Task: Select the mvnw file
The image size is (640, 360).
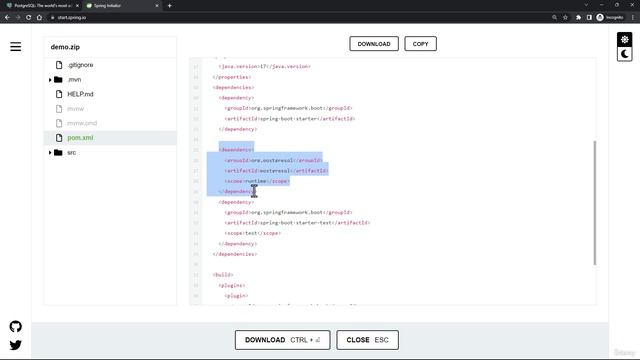Action: 76,109
